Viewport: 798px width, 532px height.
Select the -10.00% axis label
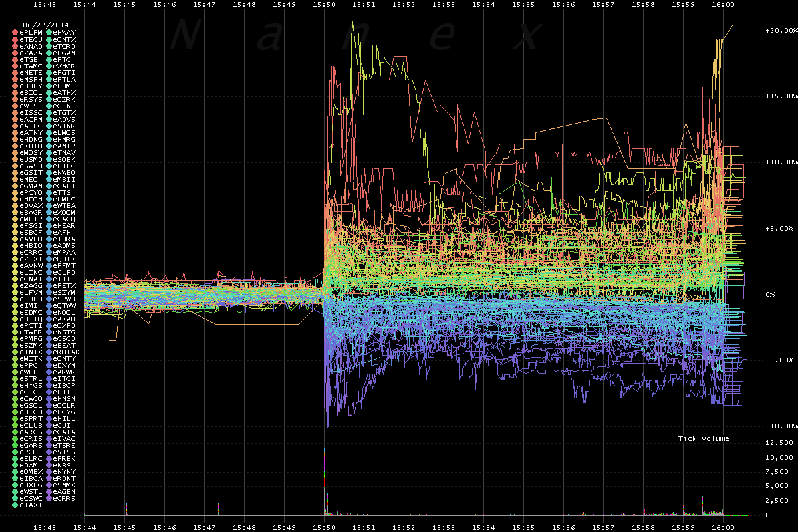781,426
